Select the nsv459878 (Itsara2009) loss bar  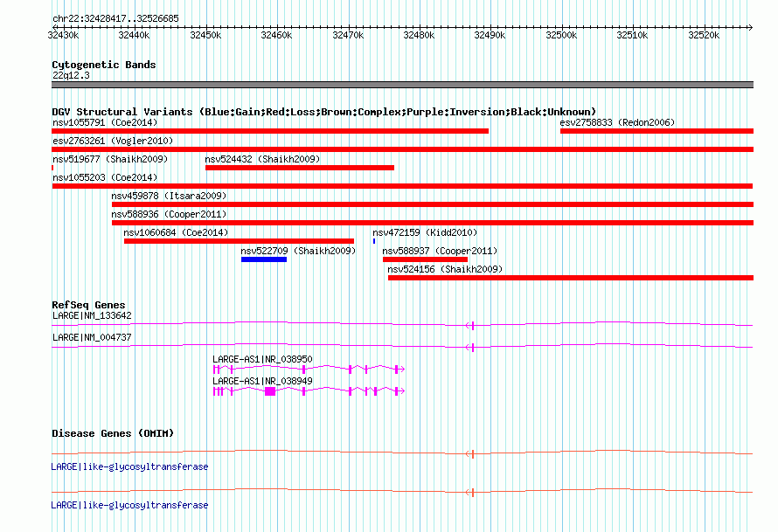[433, 204]
